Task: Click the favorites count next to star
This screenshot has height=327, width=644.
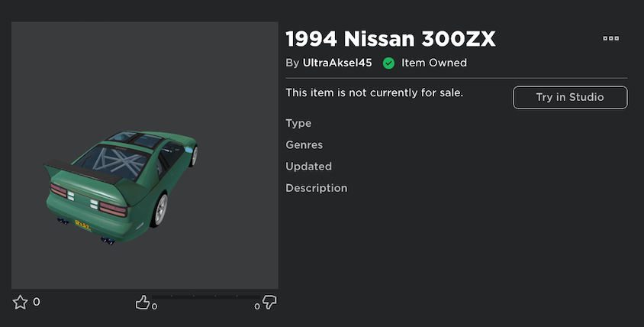Action: click(x=37, y=302)
